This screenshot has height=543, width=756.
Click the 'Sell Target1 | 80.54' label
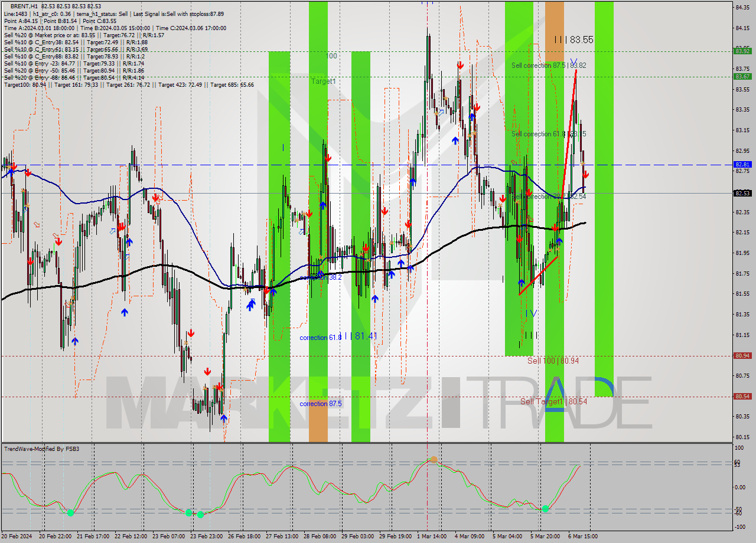(x=553, y=401)
